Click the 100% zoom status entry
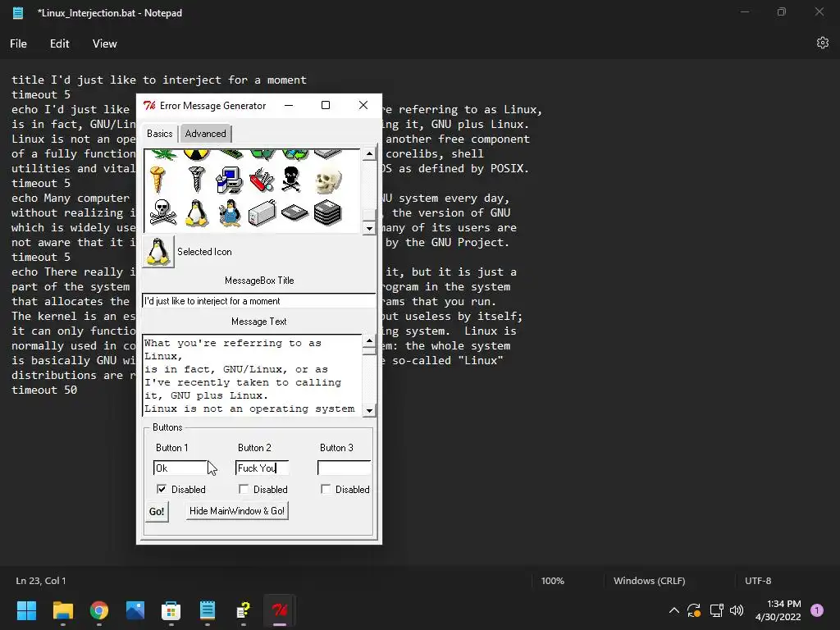The height and width of the screenshot is (630, 840). pyautogui.click(x=552, y=581)
